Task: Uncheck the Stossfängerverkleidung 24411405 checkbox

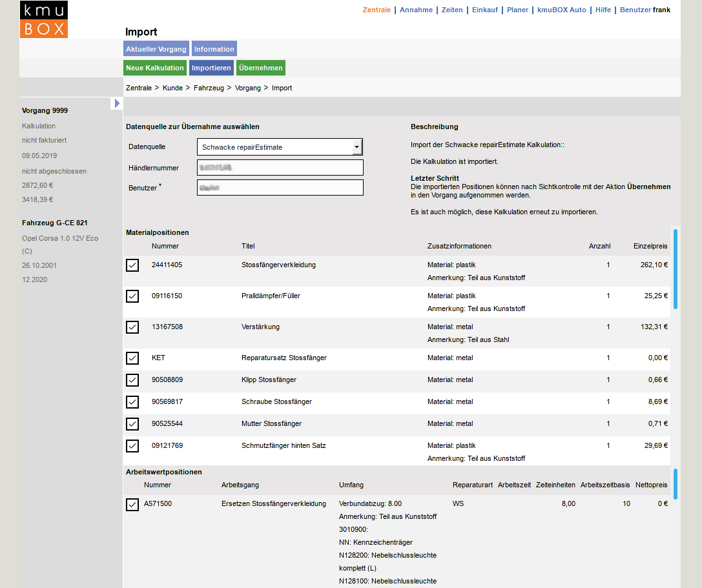Action: coord(132,265)
